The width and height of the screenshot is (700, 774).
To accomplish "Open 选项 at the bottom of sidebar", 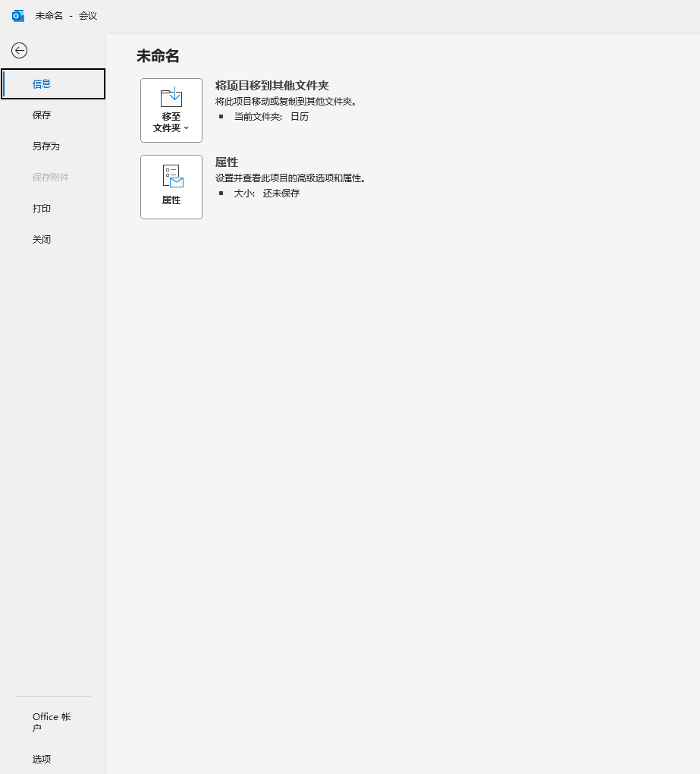I will click(x=42, y=759).
